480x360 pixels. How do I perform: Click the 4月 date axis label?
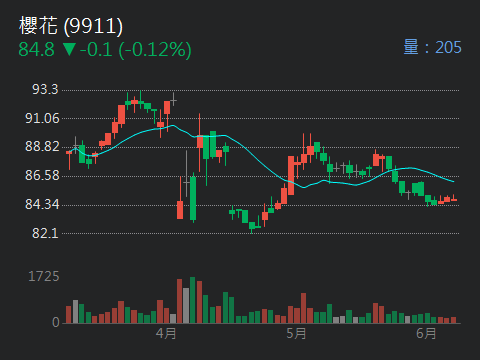166,333
